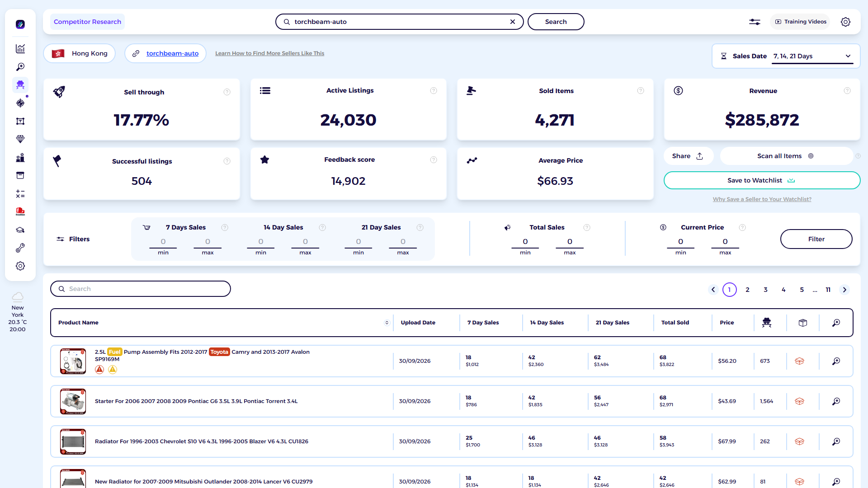
Task: Click the New York weather widget
Action: (18, 312)
